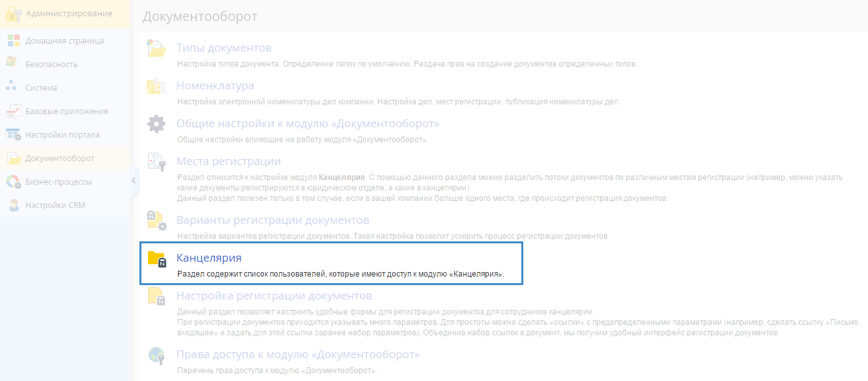Go to Домашняя страница in sidebar

[65, 41]
